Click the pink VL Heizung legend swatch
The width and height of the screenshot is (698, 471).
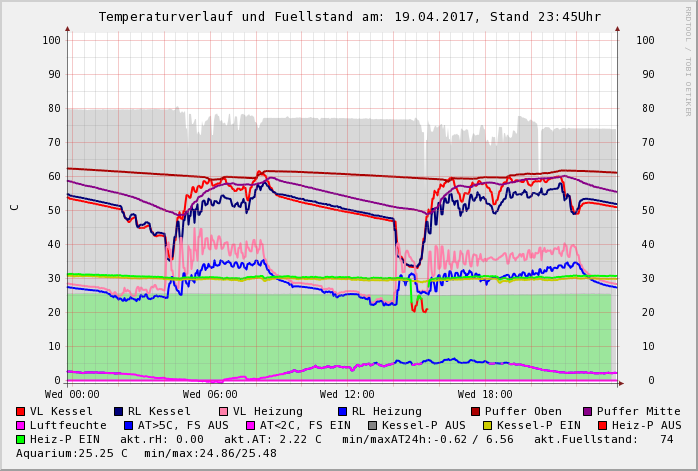223,411
